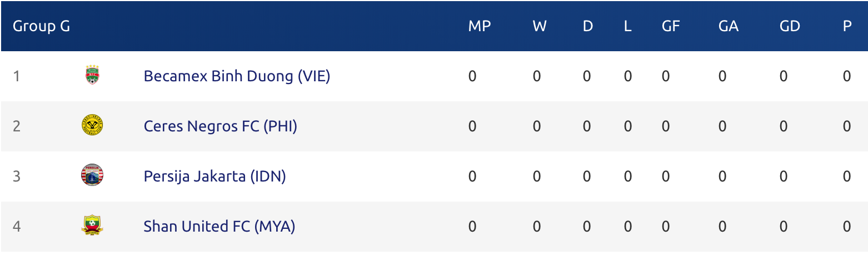Click the GF column header

(671, 26)
